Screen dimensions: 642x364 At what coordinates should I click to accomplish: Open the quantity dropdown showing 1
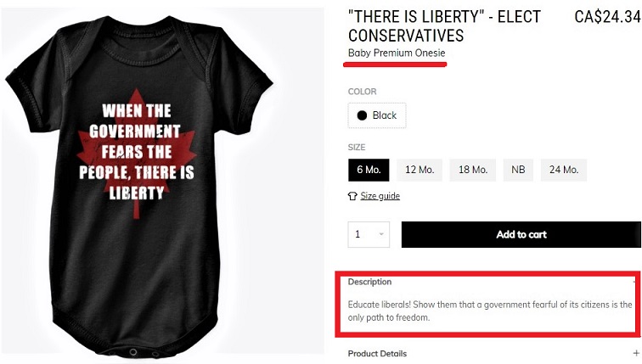point(369,234)
